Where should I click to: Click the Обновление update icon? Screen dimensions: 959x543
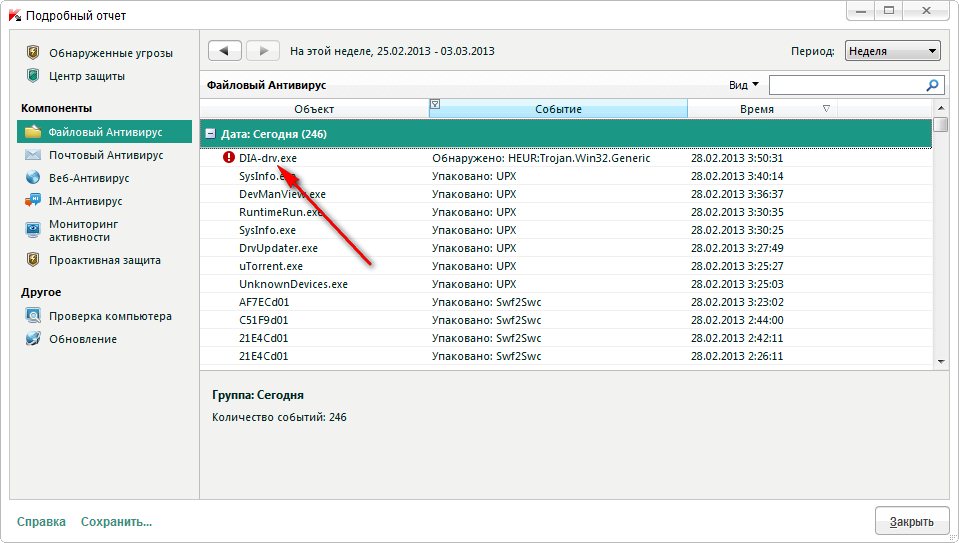tap(33, 339)
